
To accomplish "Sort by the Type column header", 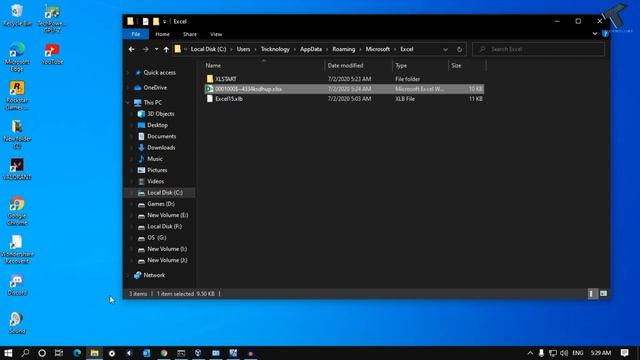I will coord(401,65).
